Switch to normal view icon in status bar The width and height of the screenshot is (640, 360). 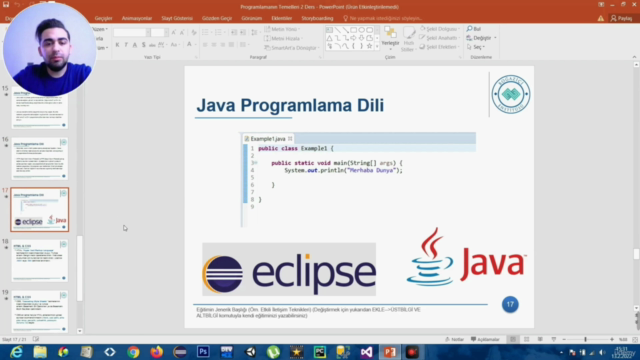coord(513,339)
